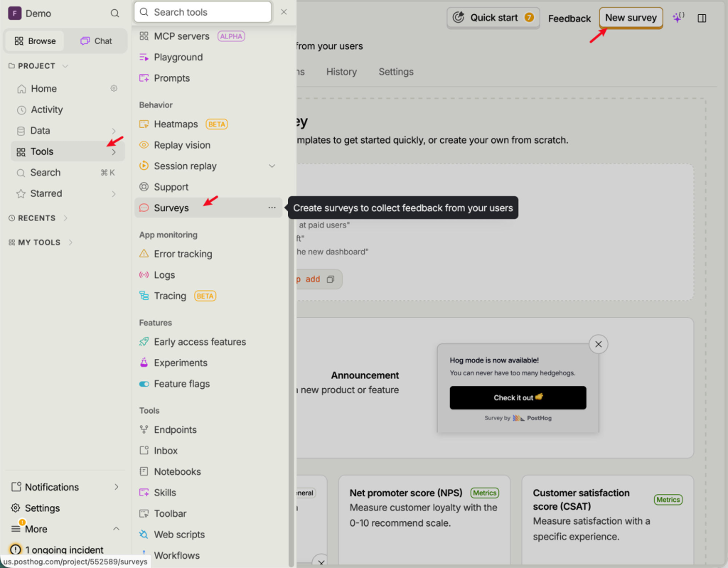Open Replay vision tool
728x568 pixels.
click(x=182, y=145)
